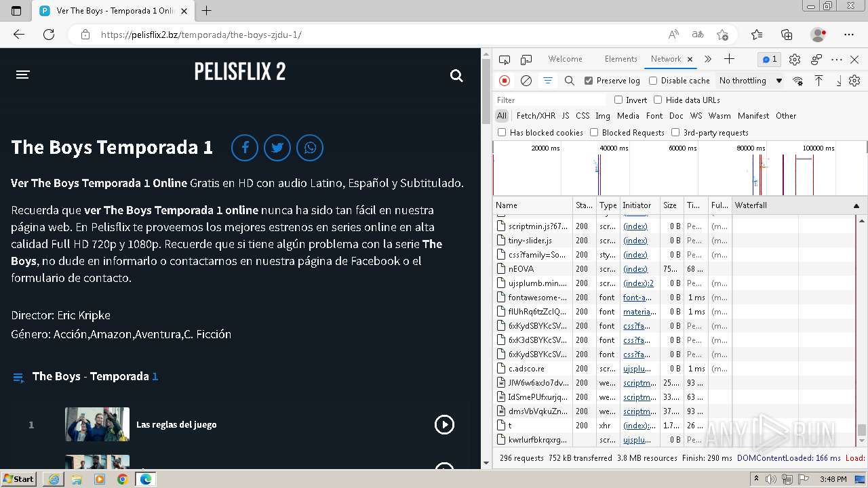Sort requests by Size column
This screenshot has height=488, width=868.
click(x=670, y=205)
